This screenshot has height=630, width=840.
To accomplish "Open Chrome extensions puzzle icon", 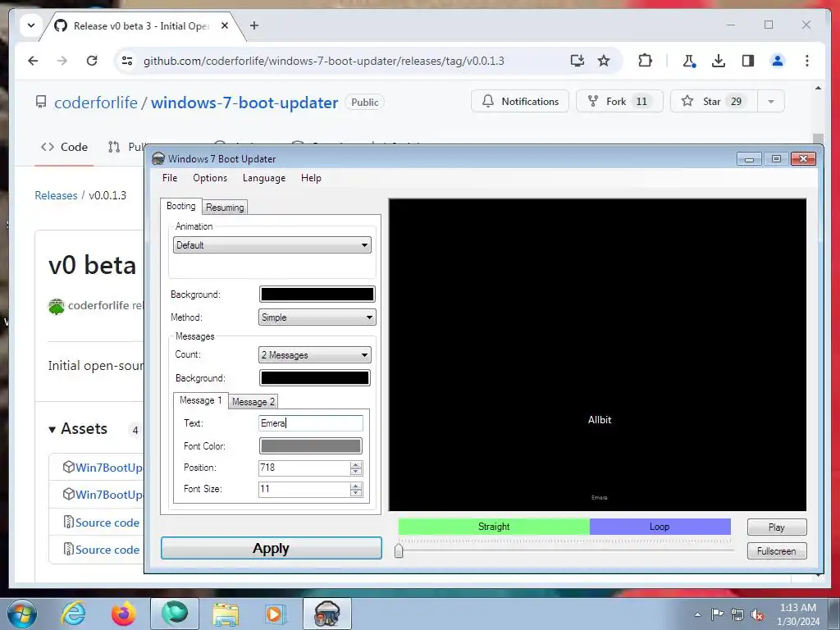I will click(645, 61).
